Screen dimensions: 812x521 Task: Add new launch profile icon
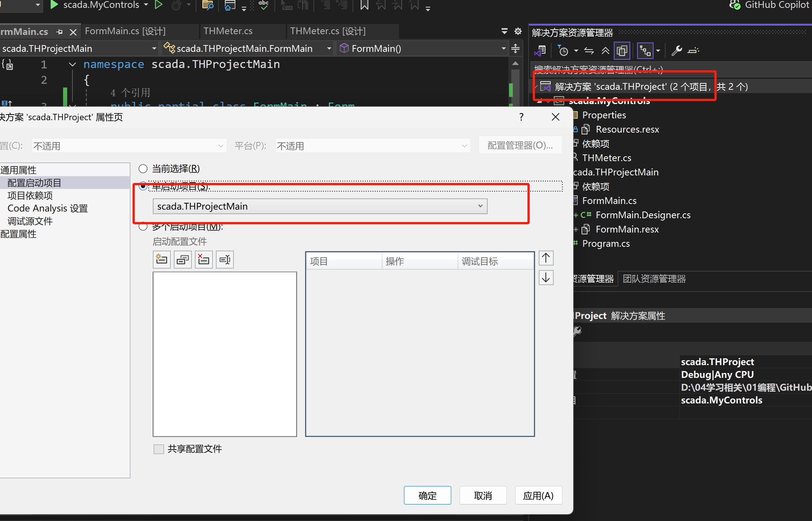coord(162,260)
